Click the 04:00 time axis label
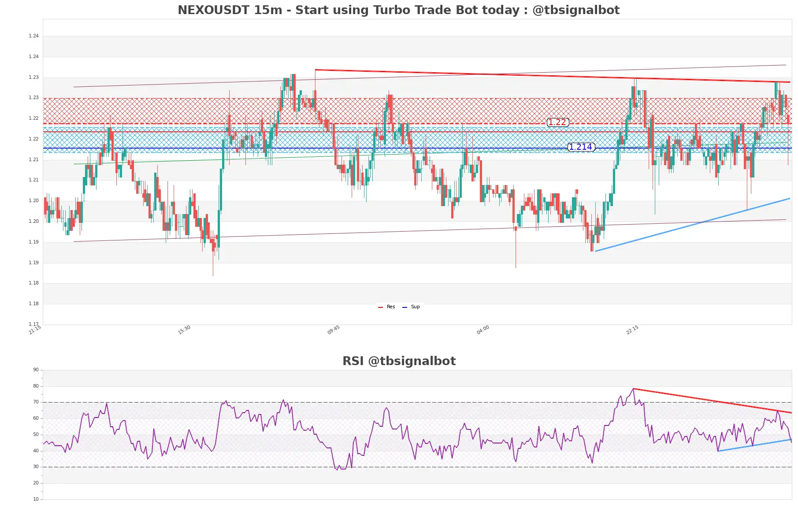Viewport: 798px width, 532px height. click(x=483, y=330)
